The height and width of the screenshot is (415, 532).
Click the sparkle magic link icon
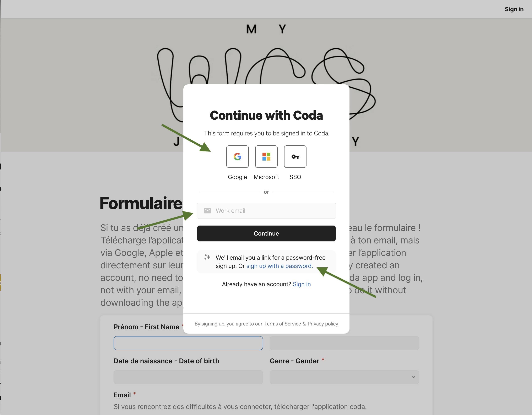click(207, 257)
